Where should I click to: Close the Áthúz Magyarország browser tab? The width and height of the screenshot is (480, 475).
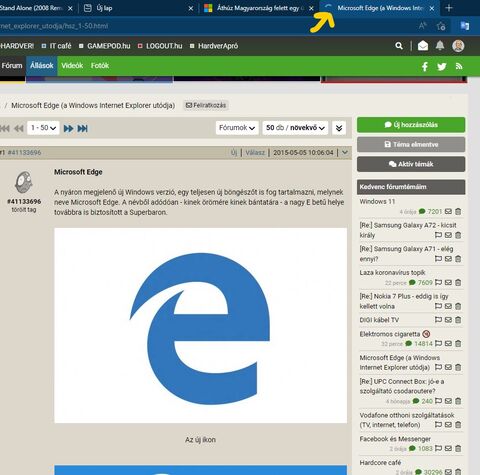(311, 8)
